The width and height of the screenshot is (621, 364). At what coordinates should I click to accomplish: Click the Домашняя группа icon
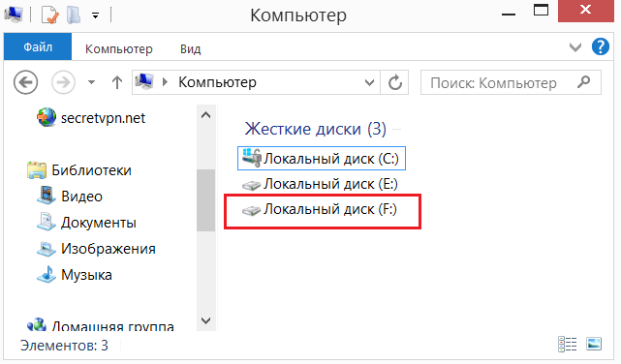37,325
